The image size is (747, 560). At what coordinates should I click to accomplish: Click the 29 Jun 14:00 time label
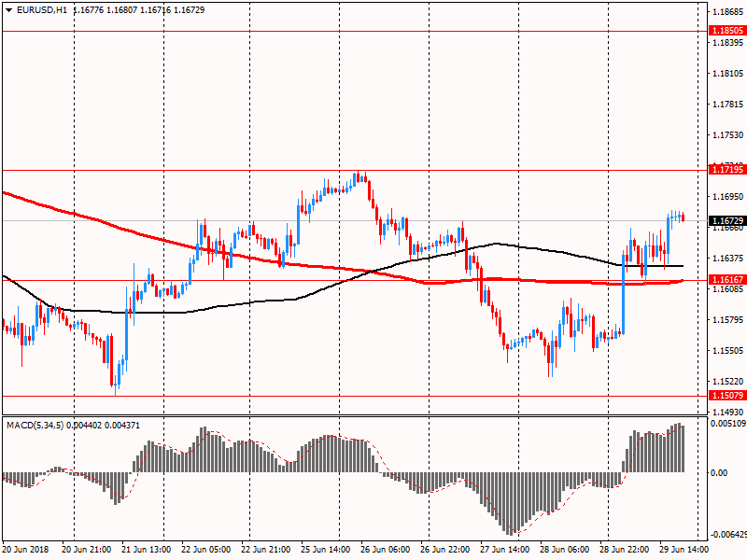click(x=684, y=549)
